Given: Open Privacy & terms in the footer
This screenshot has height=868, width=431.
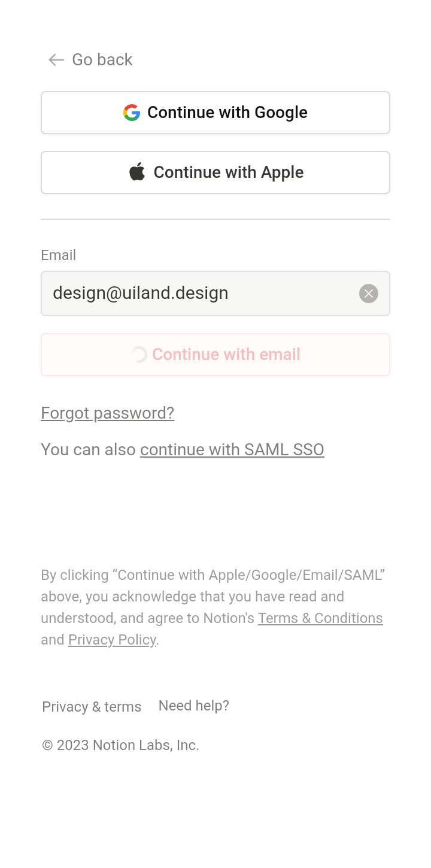Looking at the screenshot, I should point(92,707).
